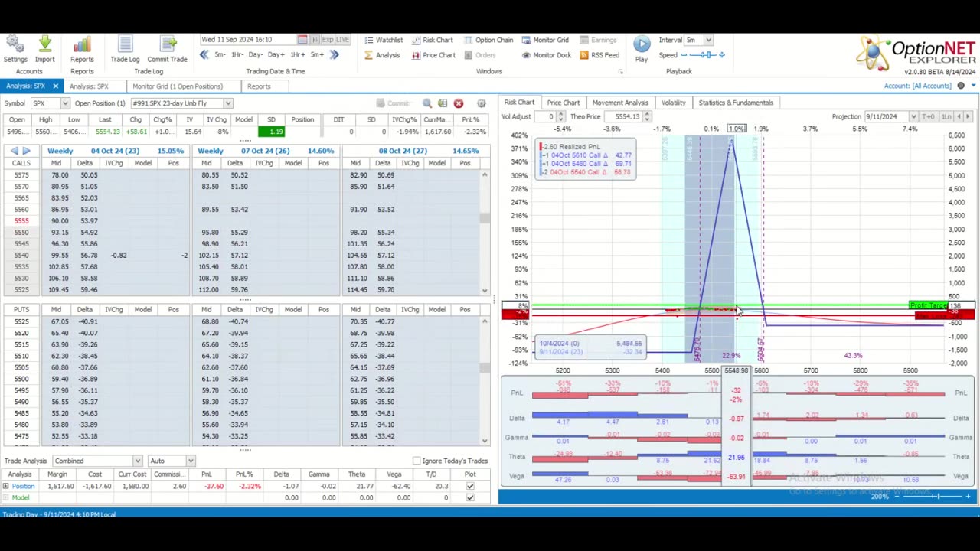Start playback with the Play button

(642, 49)
